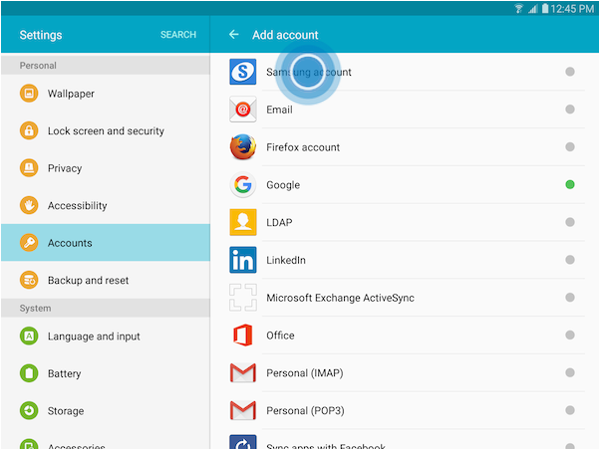Choose Firefox account option

click(405, 147)
